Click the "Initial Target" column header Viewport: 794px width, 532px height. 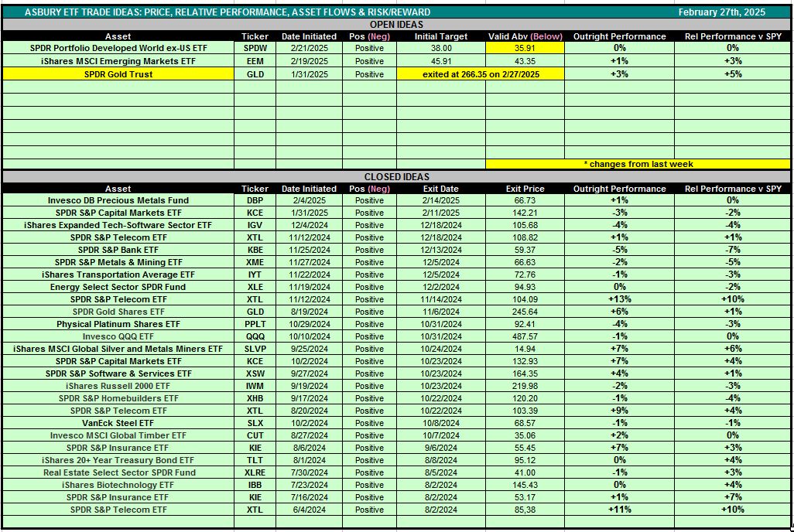click(440, 36)
